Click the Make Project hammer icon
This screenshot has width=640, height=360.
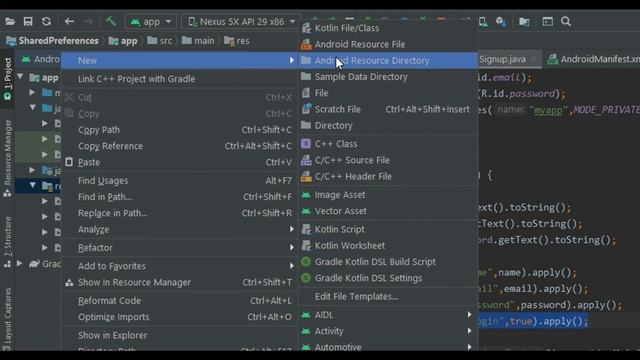click(x=111, y=21)
